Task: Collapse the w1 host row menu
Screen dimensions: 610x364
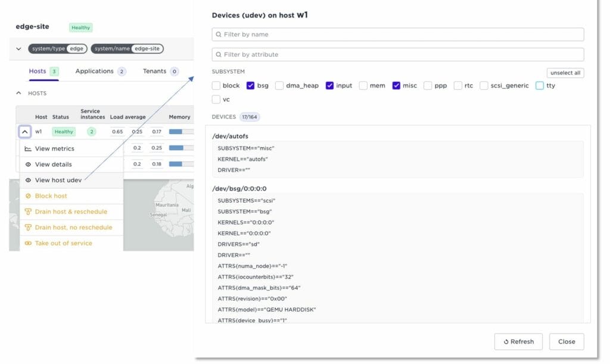Action: coord(25,132)
